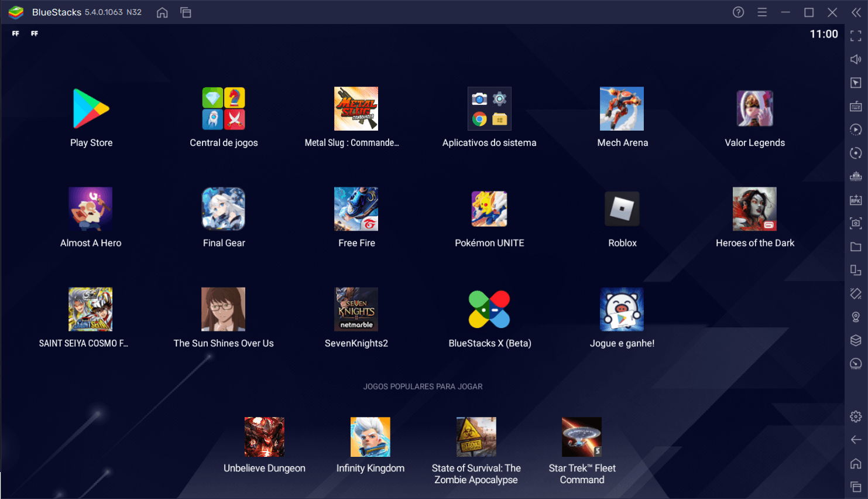
Task: Open the media folder icon
Action: (856, 247)
